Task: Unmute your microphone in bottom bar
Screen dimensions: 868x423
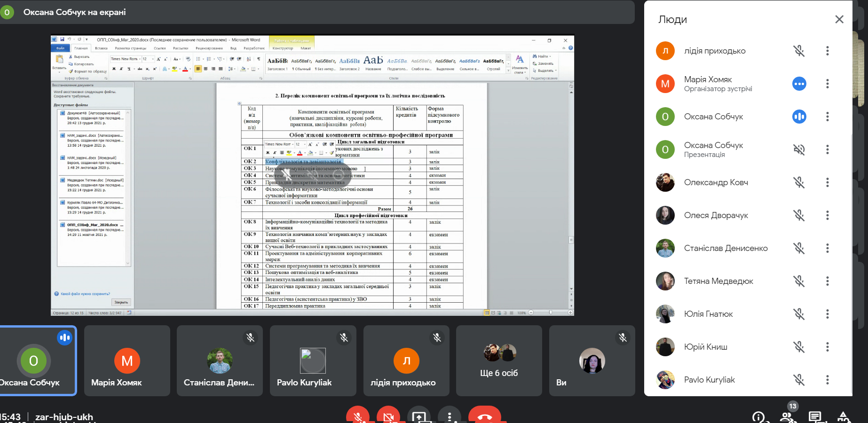Action: coord(358,416)
